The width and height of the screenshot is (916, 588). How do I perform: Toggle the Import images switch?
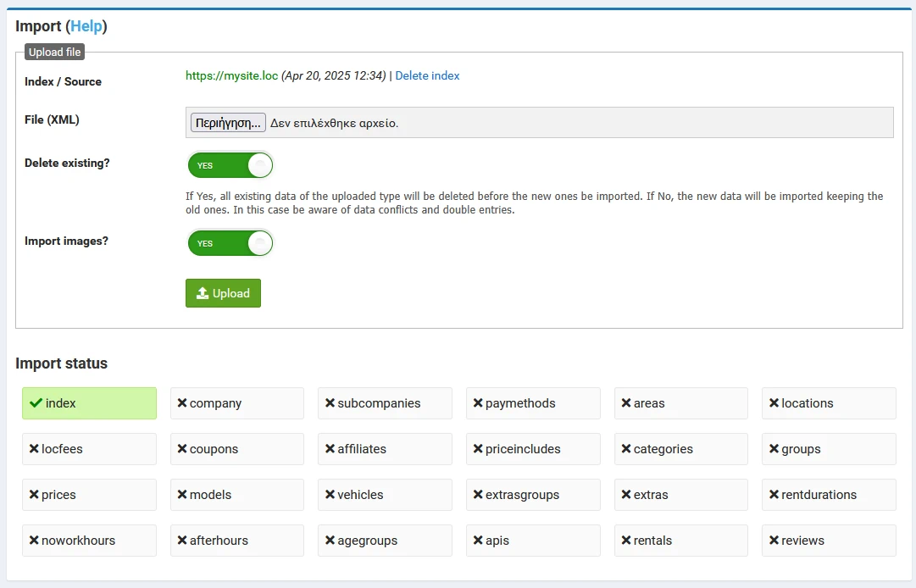click(230, 243)
